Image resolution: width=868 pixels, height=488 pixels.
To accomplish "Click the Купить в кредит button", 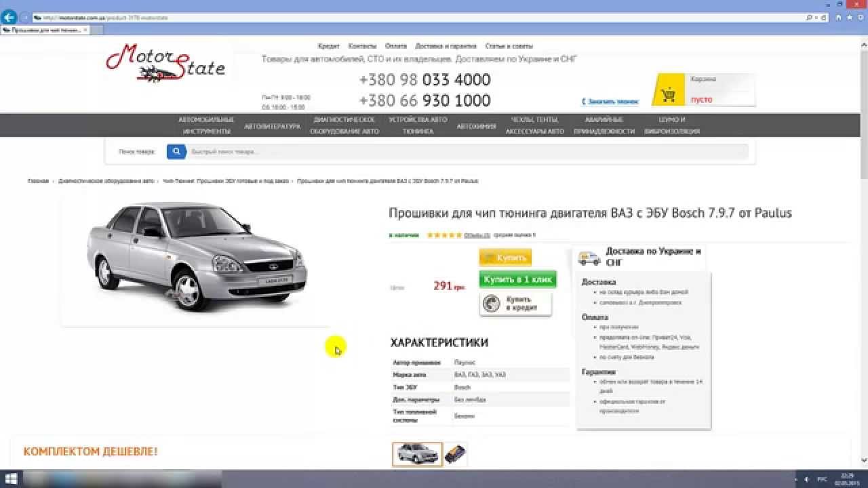I will coord(515,304).
